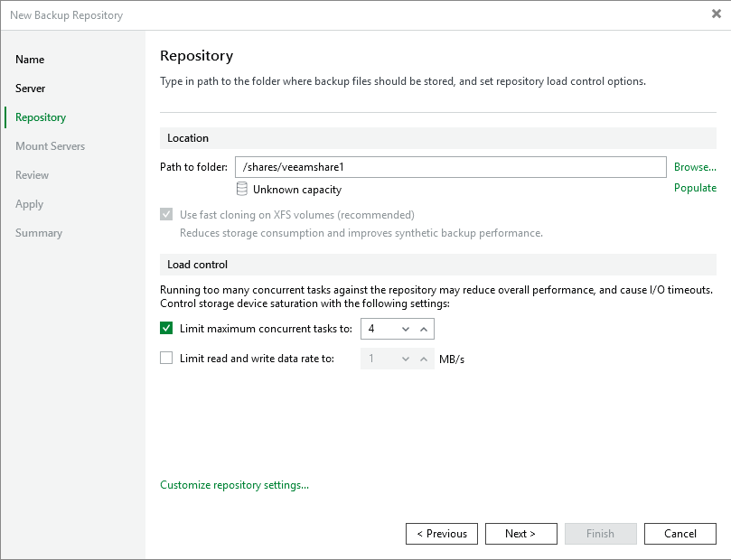Click the Path to folder input field

pos(450,167)
